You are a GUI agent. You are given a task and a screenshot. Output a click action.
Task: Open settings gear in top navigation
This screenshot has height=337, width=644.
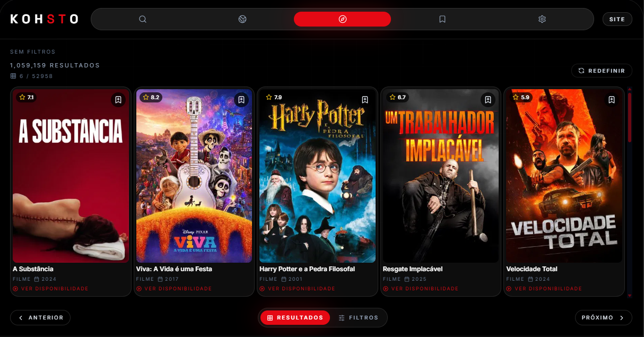[542, 19]
